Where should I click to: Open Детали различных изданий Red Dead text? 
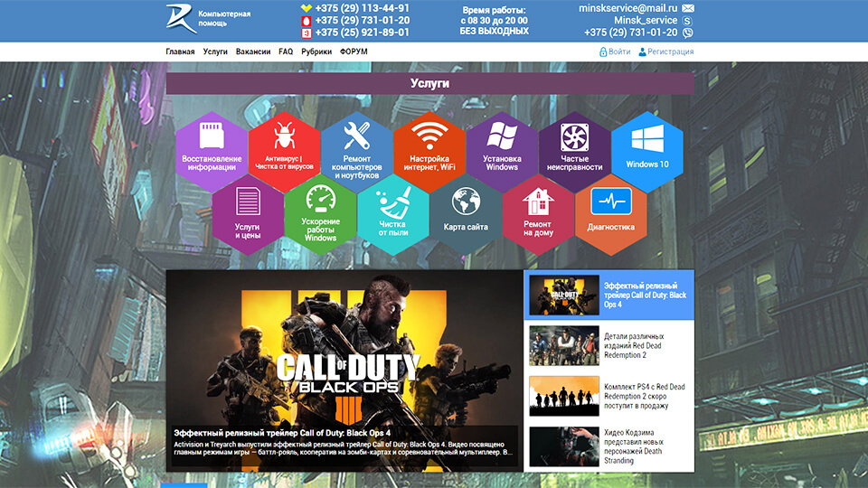(634, 346)
